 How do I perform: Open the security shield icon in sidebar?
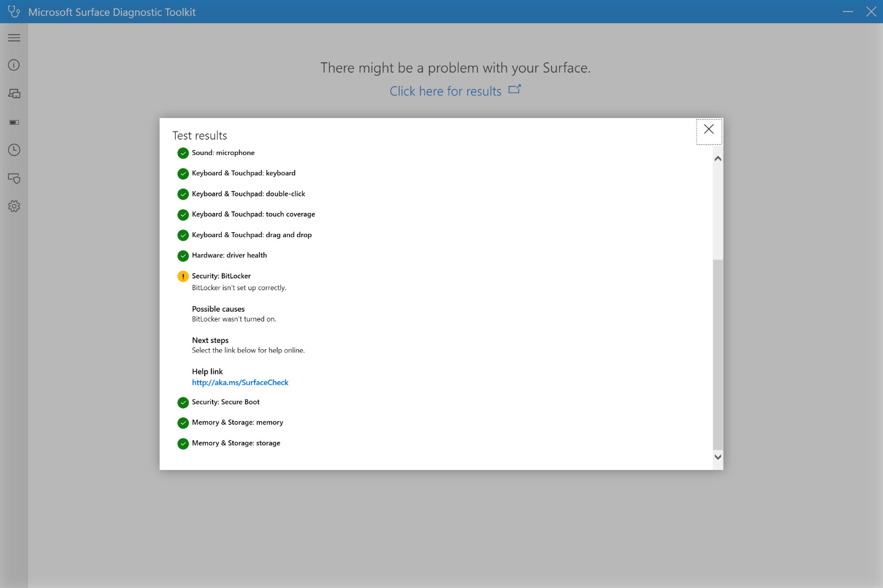tap(14, 178)
